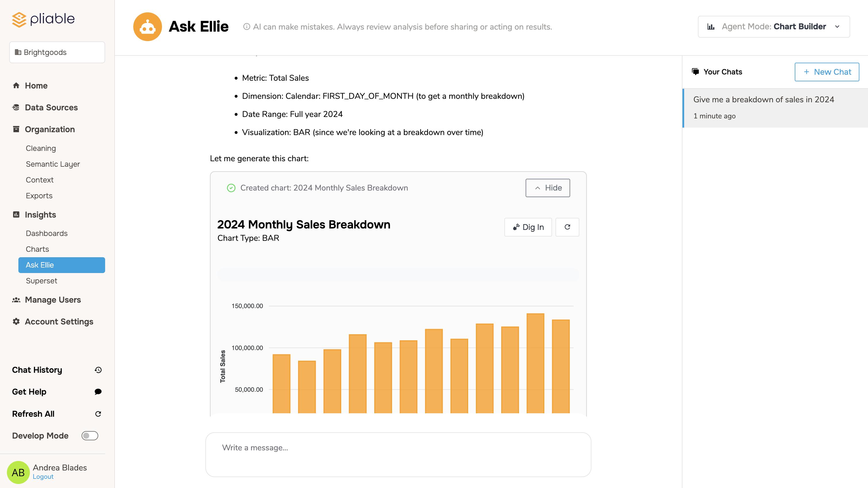868x488 pixels.
Task: Select the Home icon in sidebar
Action: [x=16, y=85]
